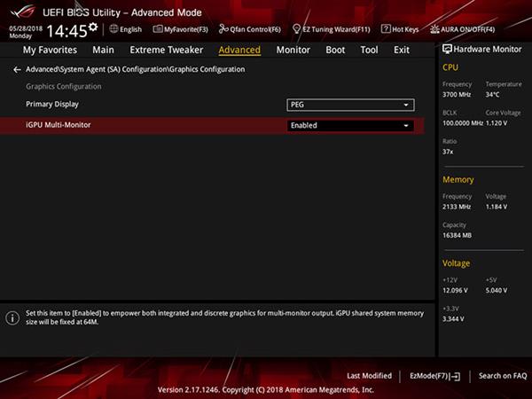The height and width of the screenshot is (399, 532).
Task: Click BCLK value 100.0000 MHz
Action: coord(463,123)
